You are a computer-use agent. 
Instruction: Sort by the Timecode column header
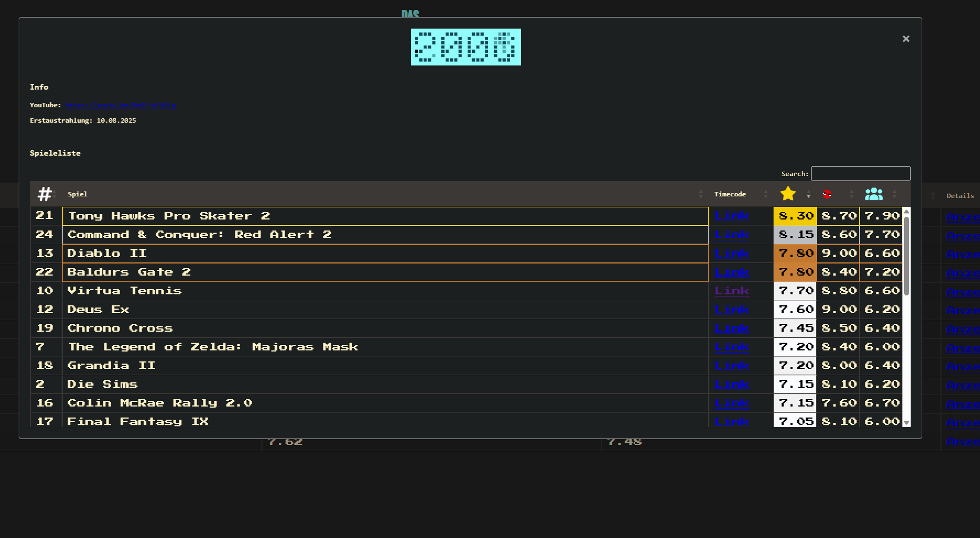pyautogui.click(x=730, y=194)
